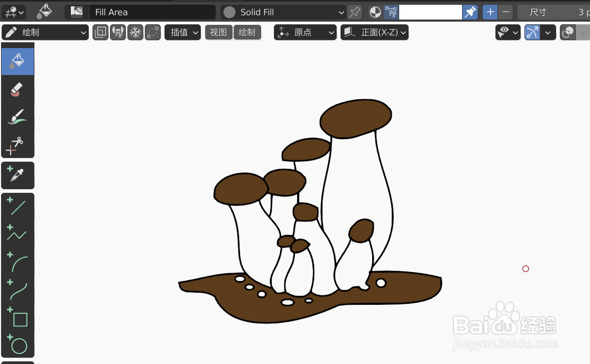The height and width of the screenshot is (364, 590).
Task: Pin the material with the pushpin icon
Action: tap(354, 12)
